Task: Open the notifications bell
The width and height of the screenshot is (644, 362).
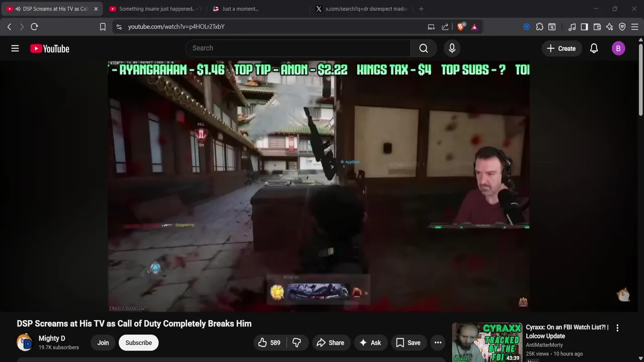Action: coord(594,48)
